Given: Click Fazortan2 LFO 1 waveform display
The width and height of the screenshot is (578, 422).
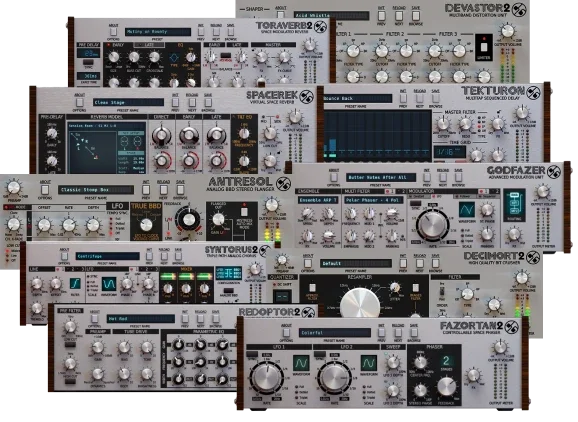Looking at the screenshot, I should 301,363.
